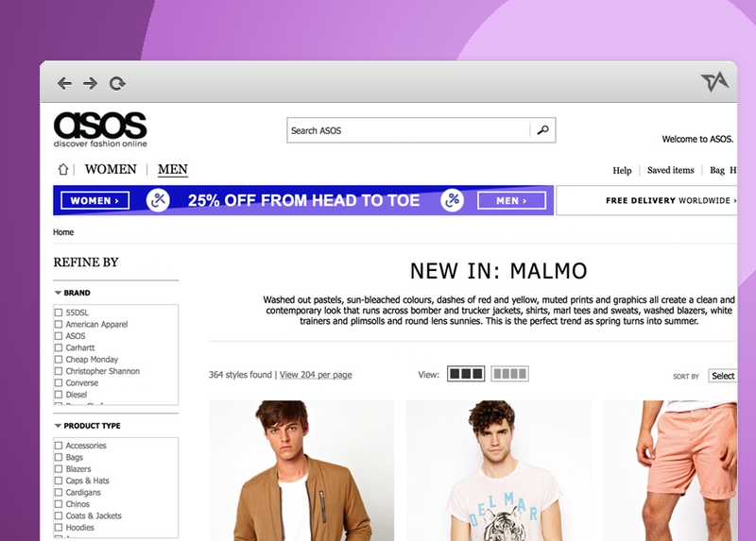Go to home via house icon

click(63, 169)
